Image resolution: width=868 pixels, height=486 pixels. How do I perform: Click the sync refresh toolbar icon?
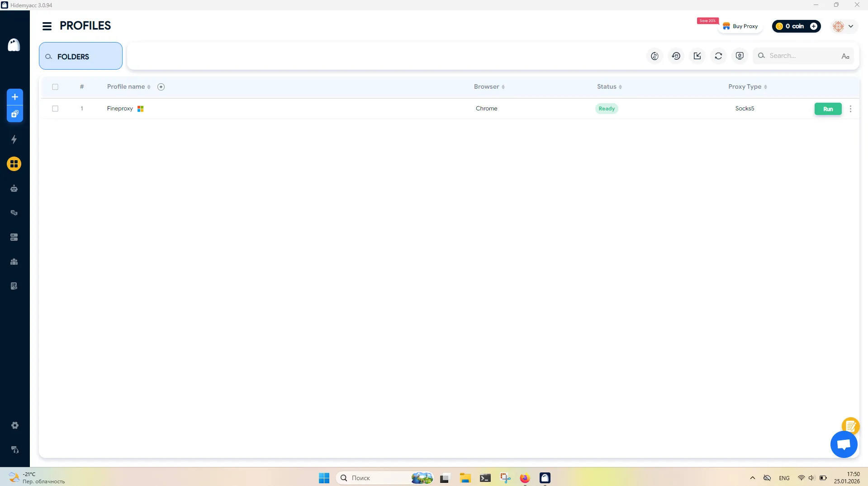(718, 56)
